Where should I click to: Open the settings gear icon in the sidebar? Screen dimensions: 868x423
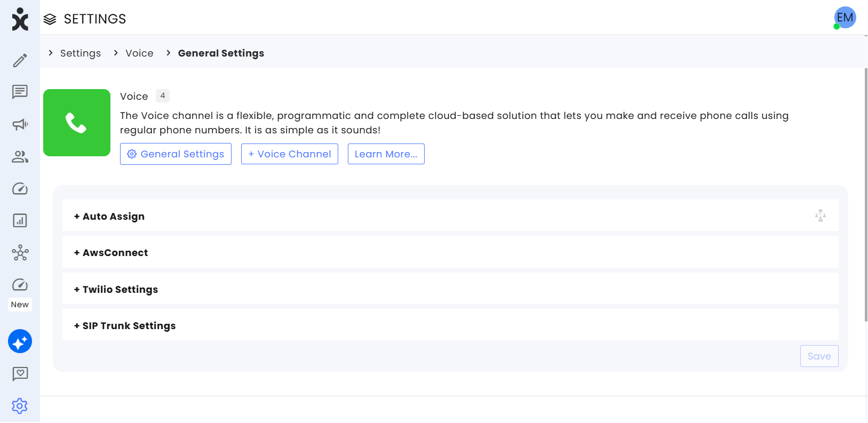(x=20, y=406)
